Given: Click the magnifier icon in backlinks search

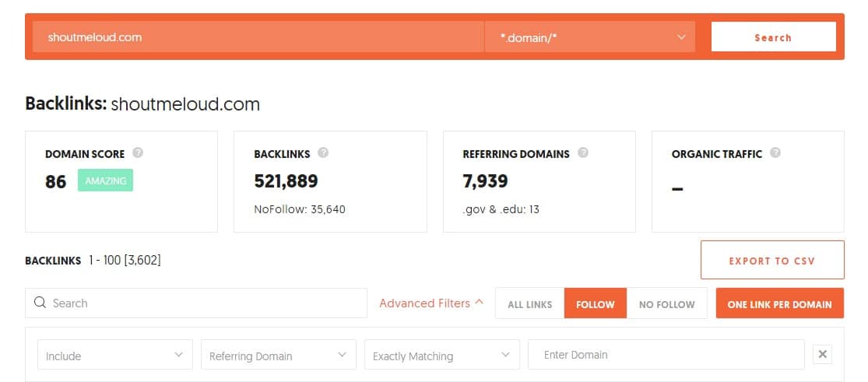Looking at the screenshot, I should [40, 303].
